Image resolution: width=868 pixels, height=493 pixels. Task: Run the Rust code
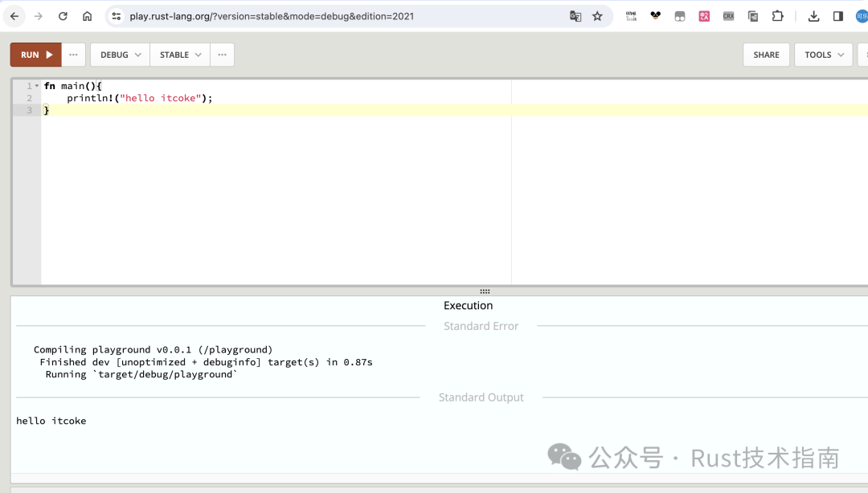click(36, 55)
